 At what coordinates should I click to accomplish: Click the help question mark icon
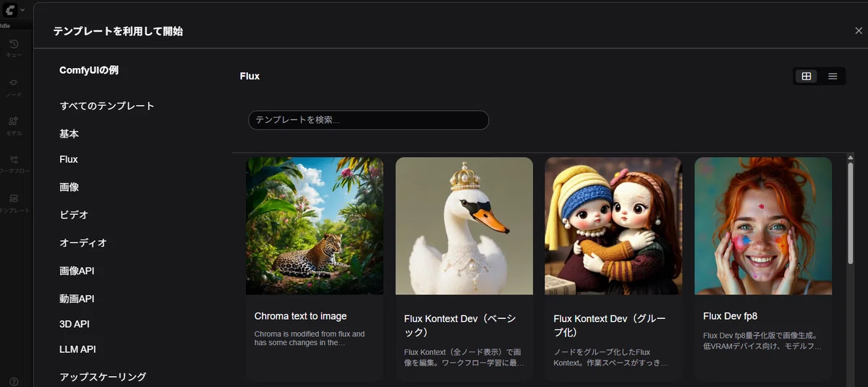pos(14,381)
